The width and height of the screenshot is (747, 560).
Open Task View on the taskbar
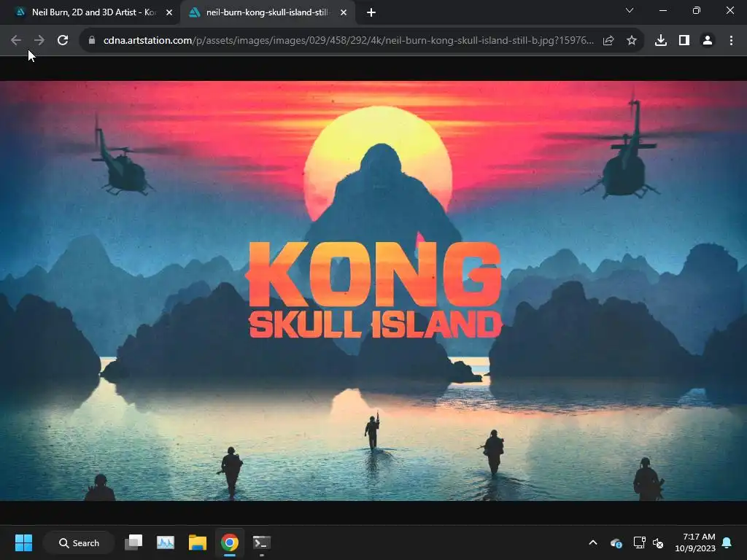click(133, 542)
